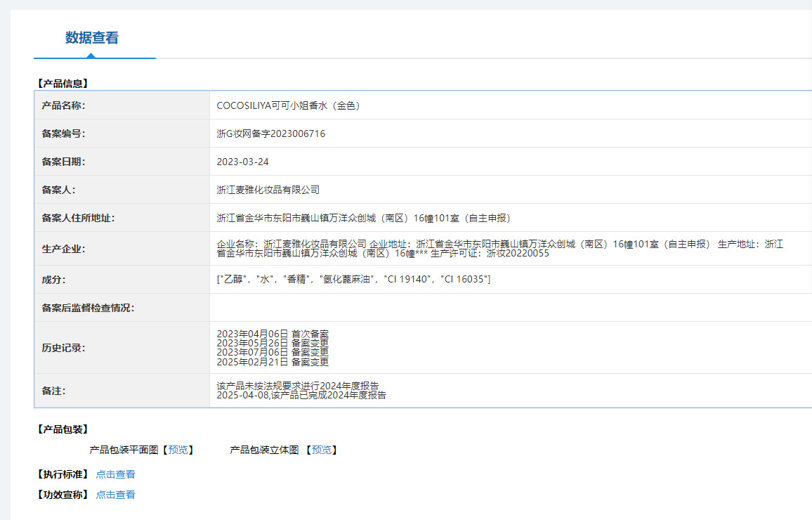The image size is (812, 520).
Task: Open 产品包装立体图 预览 link
Action: click(x=322, y=450)
